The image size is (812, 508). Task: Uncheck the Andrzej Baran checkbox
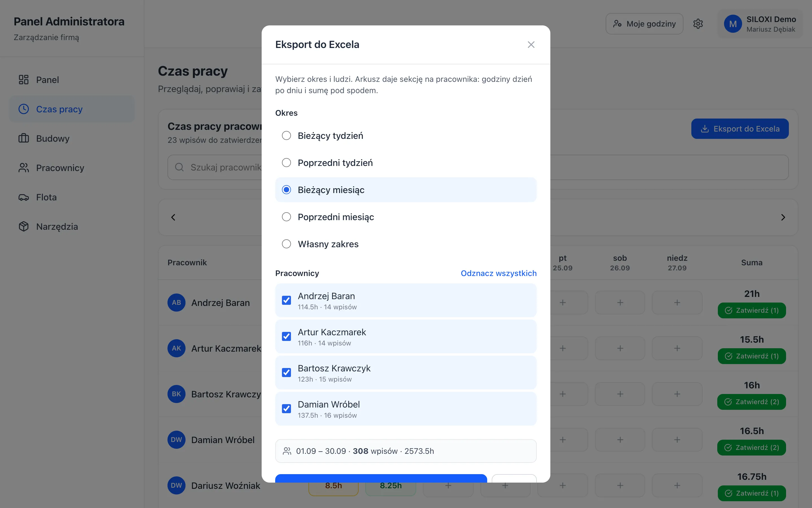[286, 300]
